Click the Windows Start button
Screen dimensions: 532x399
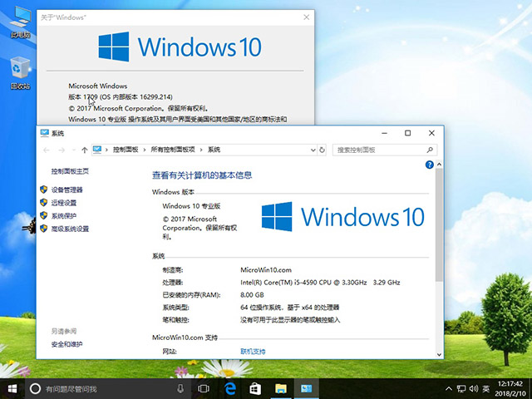coord(12,389)
